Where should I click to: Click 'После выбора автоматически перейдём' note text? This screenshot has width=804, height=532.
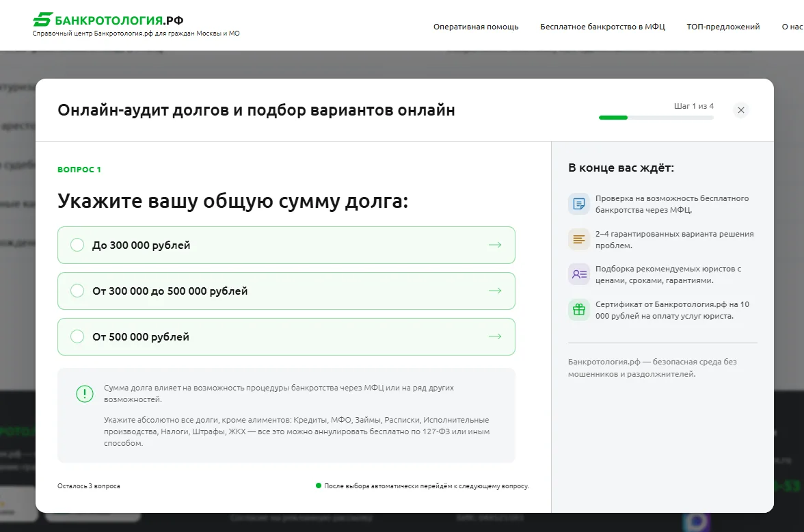(x=426, y=486)
